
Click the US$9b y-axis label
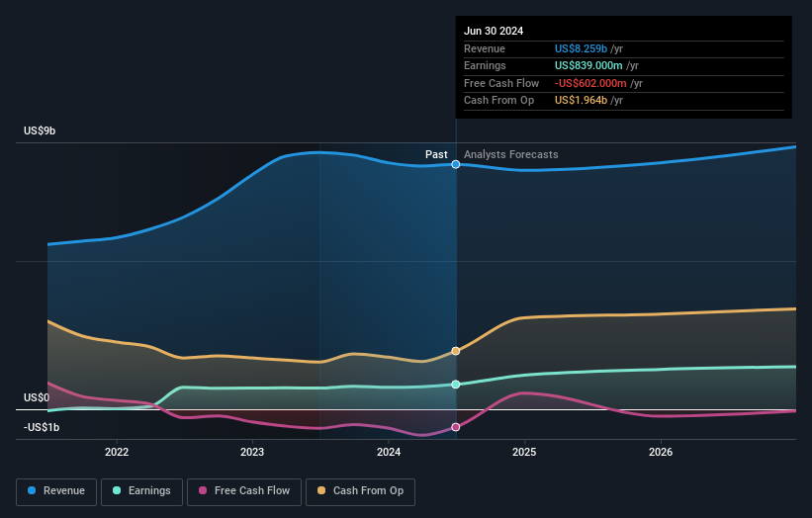pyautogui.click(x=40, y=130)
